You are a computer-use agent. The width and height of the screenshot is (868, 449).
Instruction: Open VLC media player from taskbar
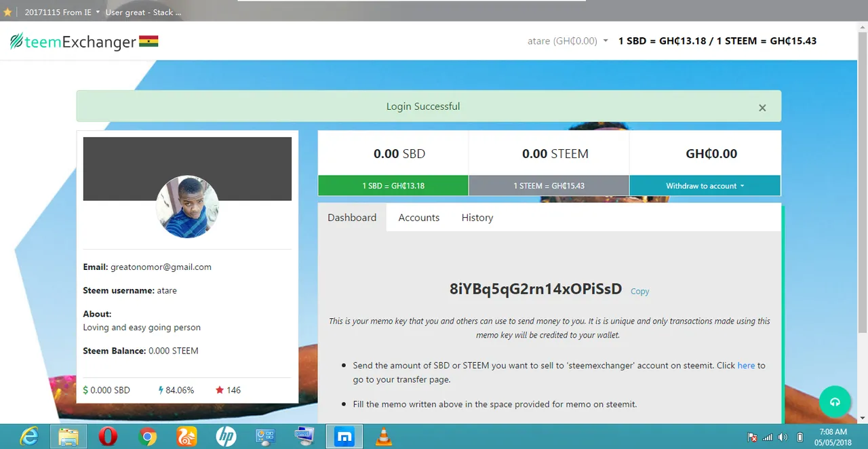click(x=383, y=437)
